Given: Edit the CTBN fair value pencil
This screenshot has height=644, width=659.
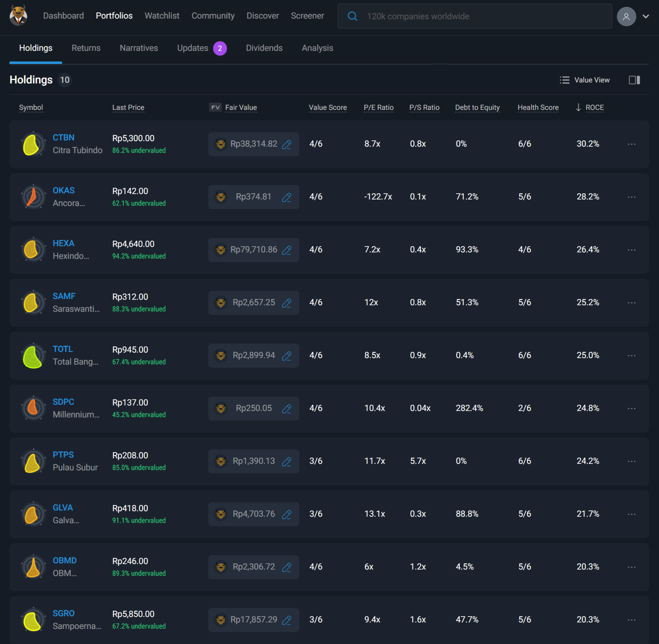Looking at the screenshot, I should tap(287, 144).
